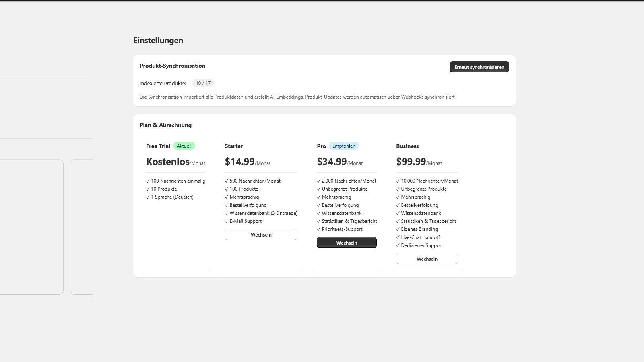
Task: Select the Free Trial plan title
Action: click(158, 146)
